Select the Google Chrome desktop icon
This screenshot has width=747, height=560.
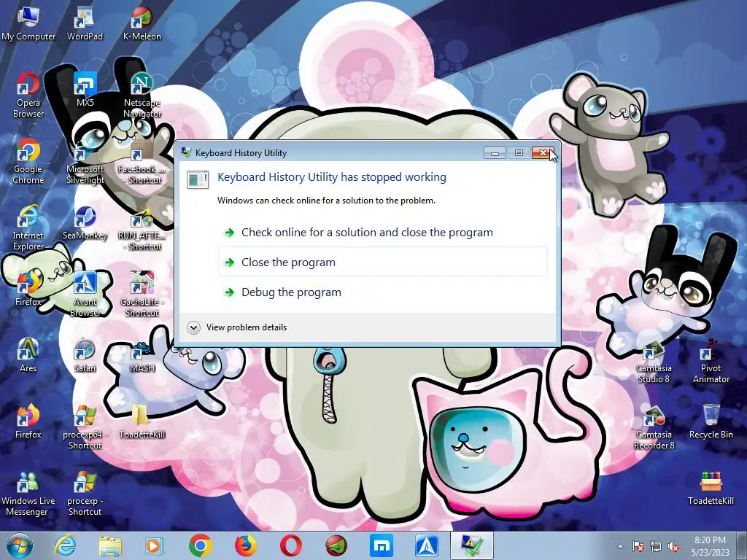pyautogui.click(x=28, y=161)
